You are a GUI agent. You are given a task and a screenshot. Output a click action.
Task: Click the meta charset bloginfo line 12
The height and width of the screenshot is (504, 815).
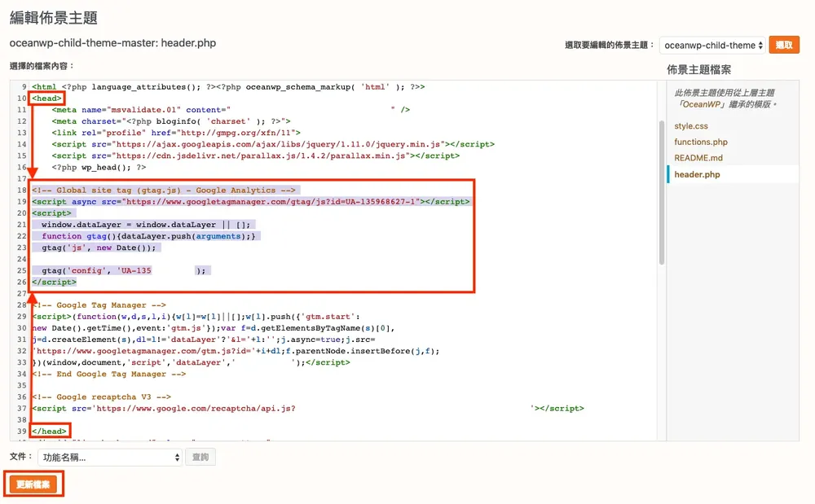coord(171,121)
